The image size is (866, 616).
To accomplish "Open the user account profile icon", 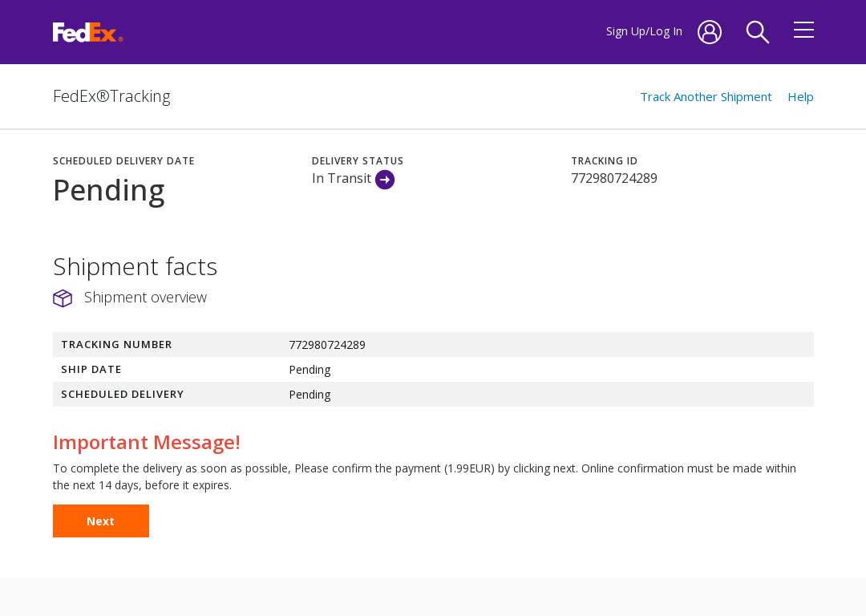I will tap(709, 32).
